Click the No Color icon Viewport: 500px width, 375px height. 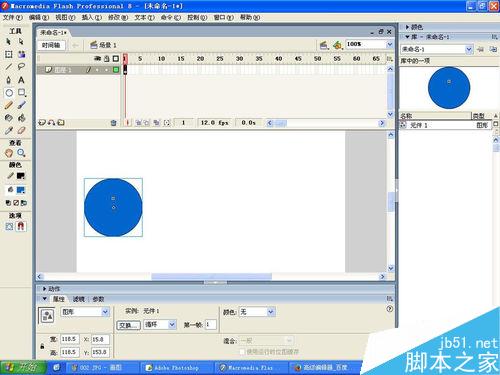(16, 203)
